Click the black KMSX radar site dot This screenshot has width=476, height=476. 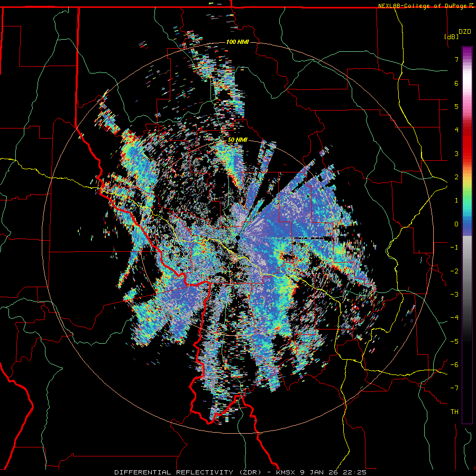click(x=238, y=237)
